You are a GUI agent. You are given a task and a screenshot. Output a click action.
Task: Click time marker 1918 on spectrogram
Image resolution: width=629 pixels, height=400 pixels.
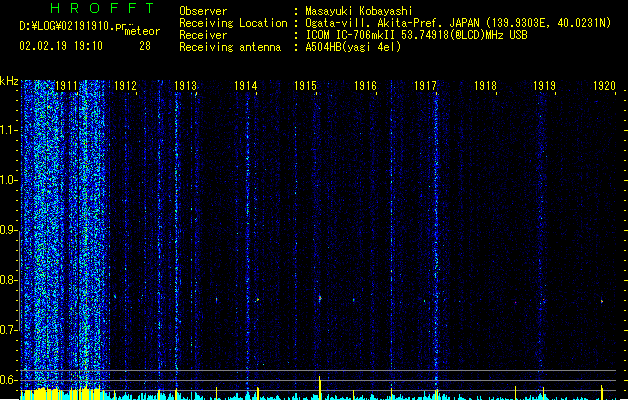point(485,86)
